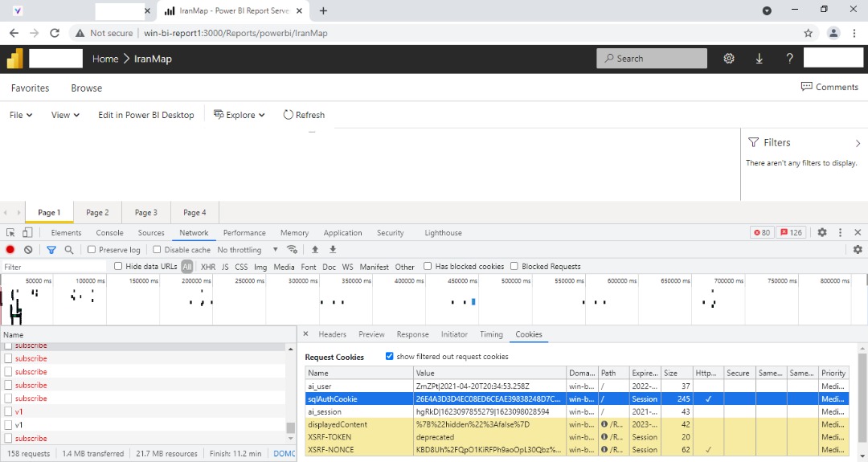868x462 pixels.
Task: Open the browser profile avatar icon
Action: click(x=833, y=33)
